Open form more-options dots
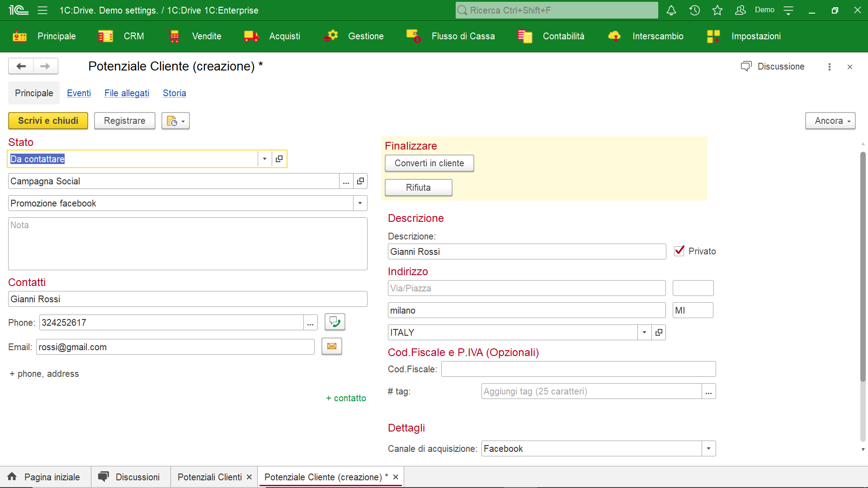The height and width of the screenshot is (488, 868). tap(830, 67)
